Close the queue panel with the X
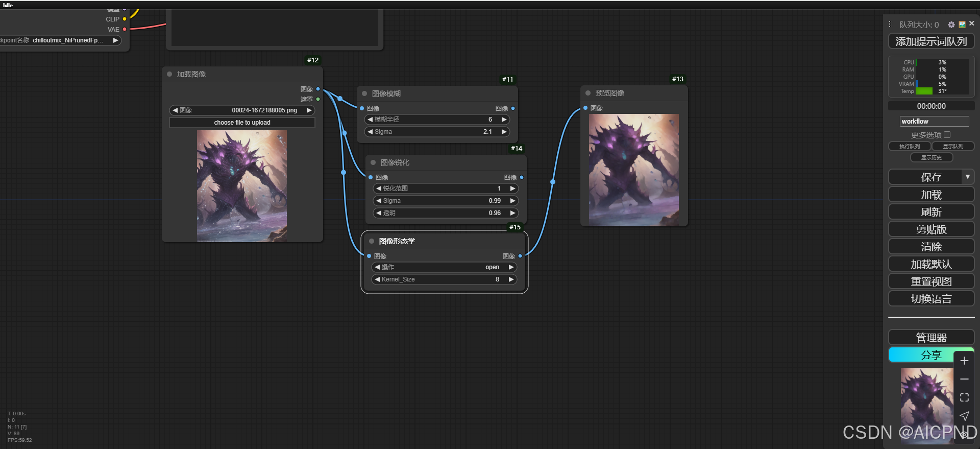Image resolution: width=980 pixels, height=449 pixels. 971,23
